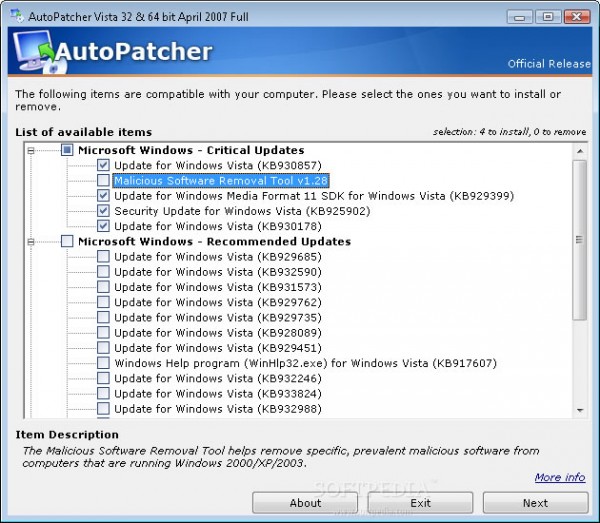Click the scrollbar up arrow
The height and width of the screenshot is (523, 600).
580,151
